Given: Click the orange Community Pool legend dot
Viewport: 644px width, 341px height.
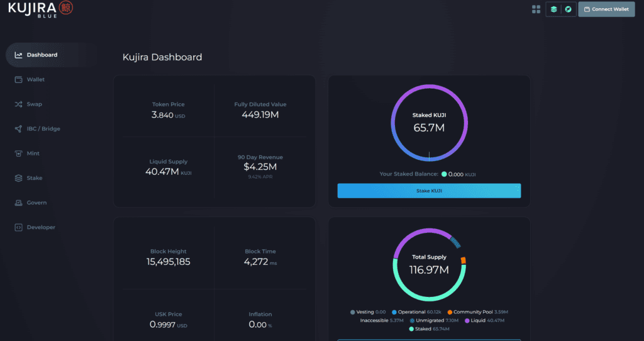Looking at the screenshot, I should pyautogui.click(x=450, y=312).
